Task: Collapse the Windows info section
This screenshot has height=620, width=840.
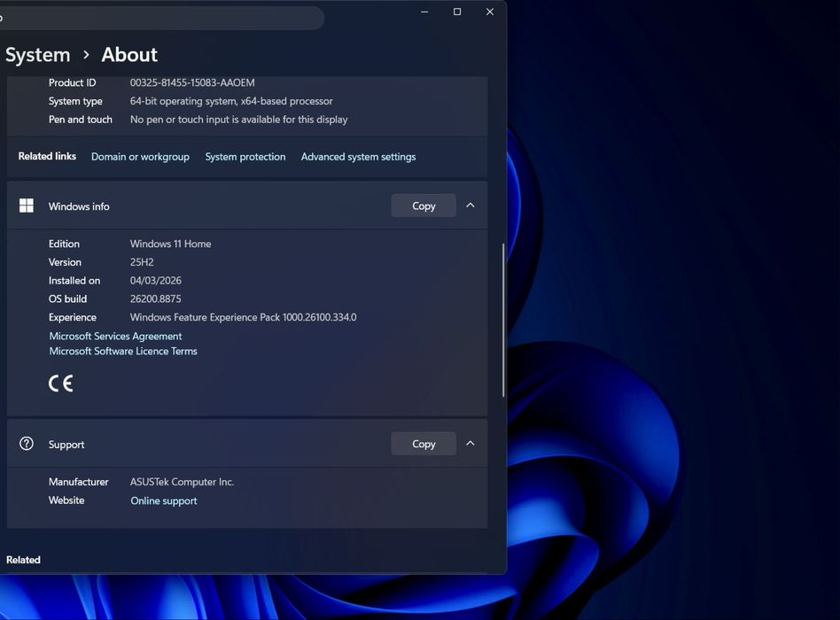Action: click(x=471, y=205)
